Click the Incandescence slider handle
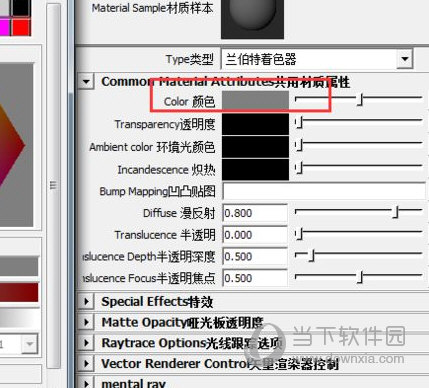The width and height of the screenshot is (429, 388). (299, 168)
